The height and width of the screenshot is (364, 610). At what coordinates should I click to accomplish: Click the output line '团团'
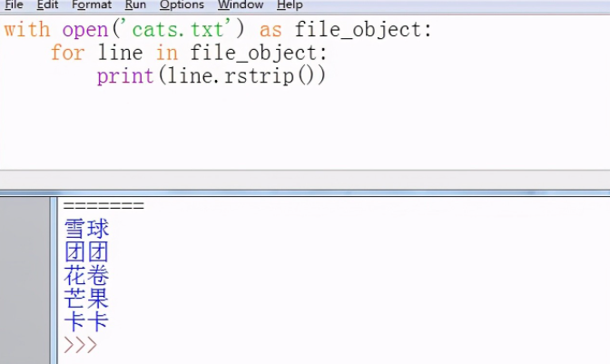point(86,251)
